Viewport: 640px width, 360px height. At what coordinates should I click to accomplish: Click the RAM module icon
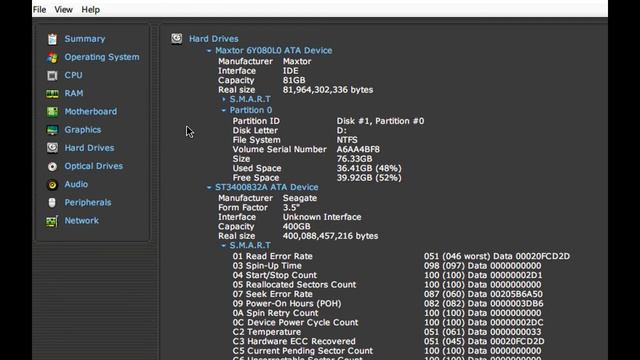point(52,94)
